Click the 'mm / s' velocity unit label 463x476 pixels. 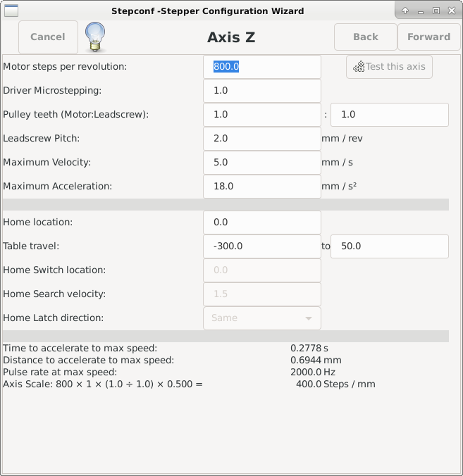click(x=337, y=163)
